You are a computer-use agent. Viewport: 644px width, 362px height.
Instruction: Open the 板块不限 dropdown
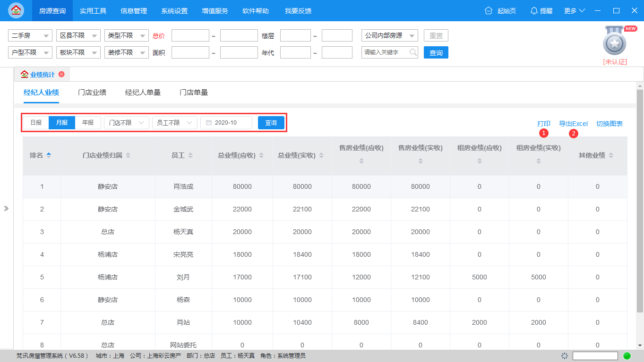(x=78, y=52)
